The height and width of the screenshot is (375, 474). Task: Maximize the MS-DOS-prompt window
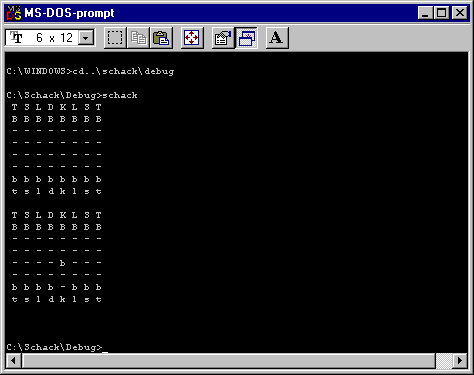click(x=441, y=13)
